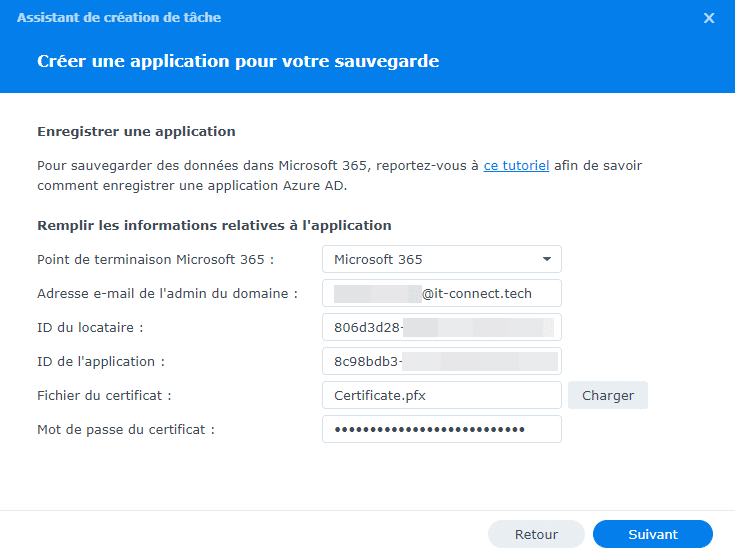Open the "ce tutoriel" link
Image resolution: width=735 pixels, height=556 pixels.
(x=516, y=166)
